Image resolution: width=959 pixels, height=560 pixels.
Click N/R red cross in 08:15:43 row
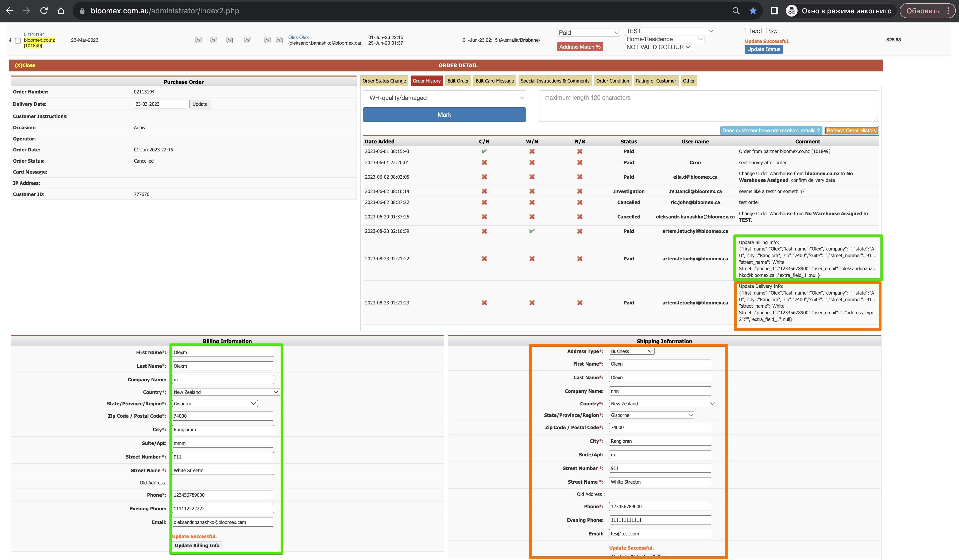579,151
